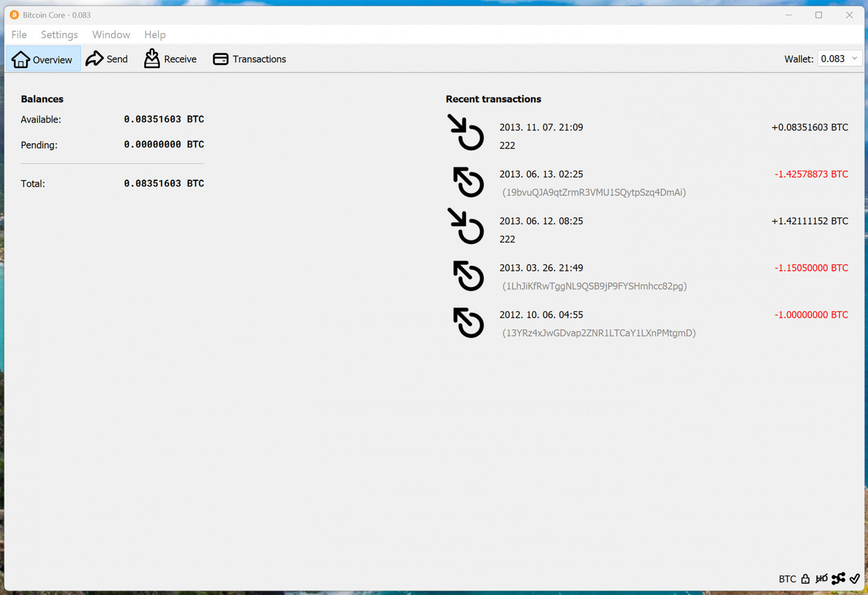Select the Overview house icon

[x=21, y=59]
